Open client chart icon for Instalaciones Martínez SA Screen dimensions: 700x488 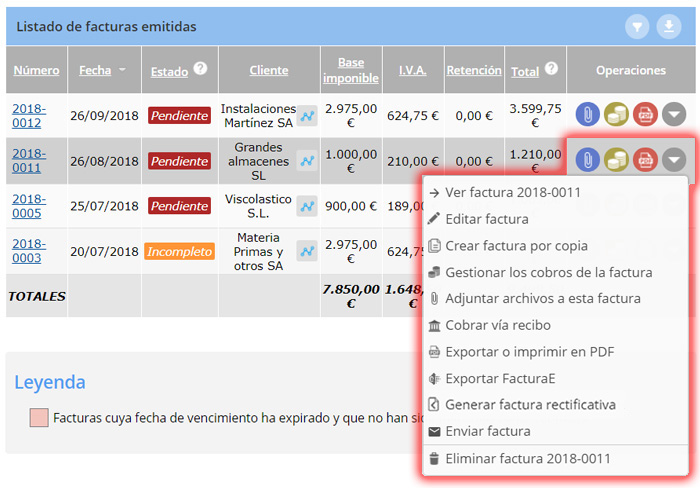tap(307, 116)
